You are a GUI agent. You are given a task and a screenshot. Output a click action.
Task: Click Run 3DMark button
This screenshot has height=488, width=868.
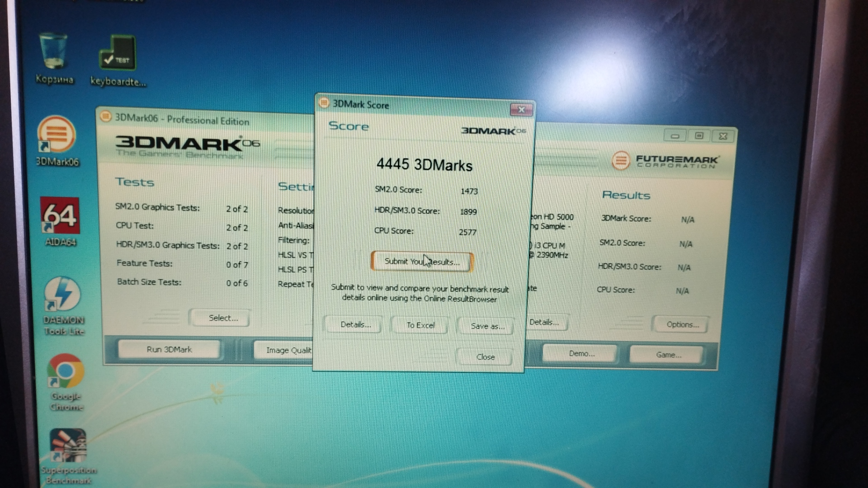click(x=169, y=349)
